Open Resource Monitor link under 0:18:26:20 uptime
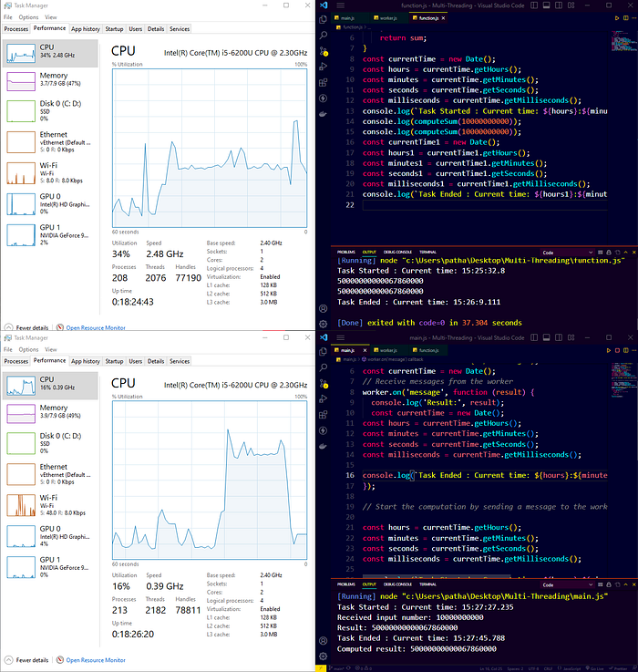638x672 pixels. (96, 660)
